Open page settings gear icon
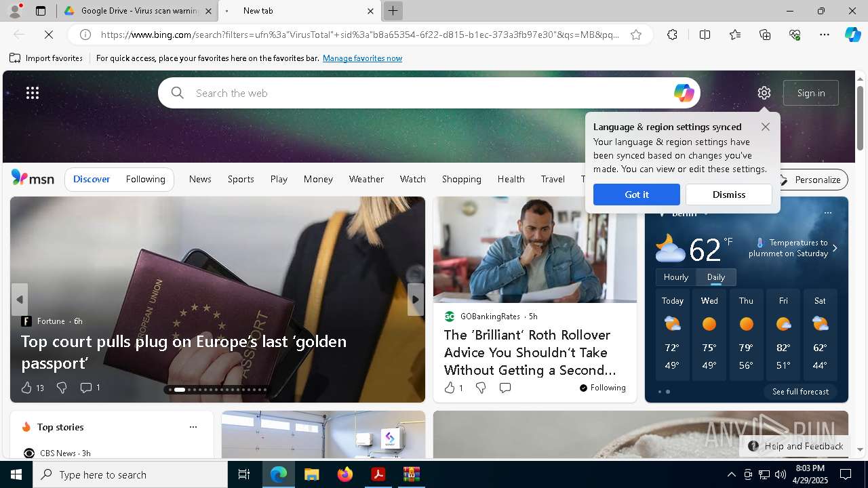The image size is (868, 488). 764,93
